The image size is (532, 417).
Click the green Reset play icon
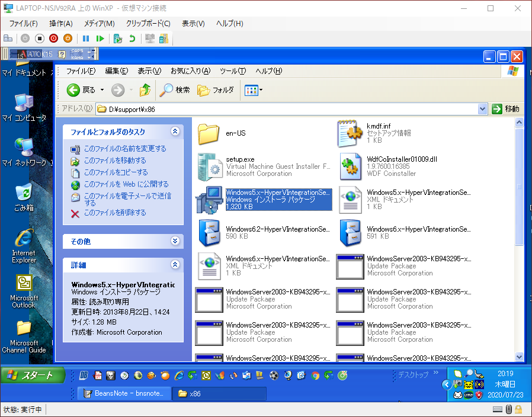100,39
